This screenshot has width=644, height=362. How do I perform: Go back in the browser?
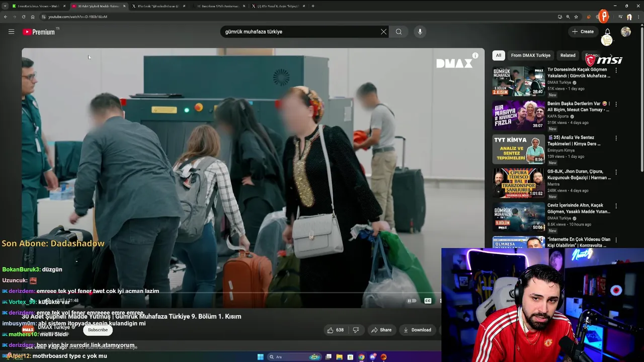[x=6, y=17]
